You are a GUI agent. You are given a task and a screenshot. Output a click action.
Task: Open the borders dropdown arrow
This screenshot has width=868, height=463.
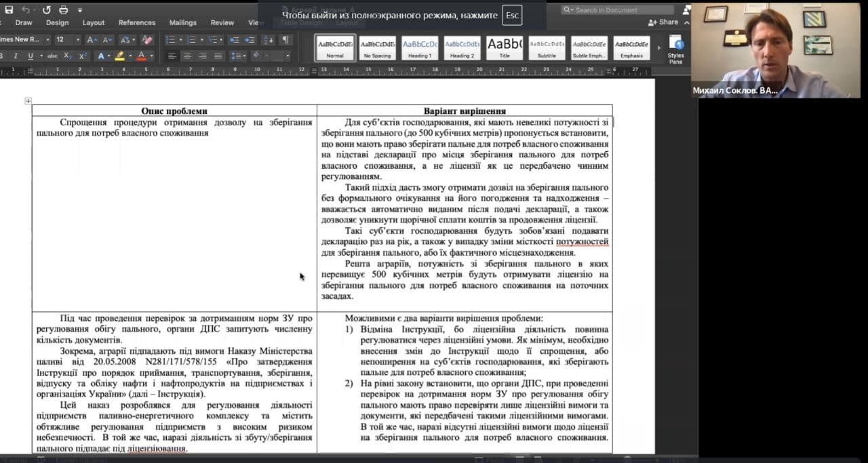click(288, 56)
